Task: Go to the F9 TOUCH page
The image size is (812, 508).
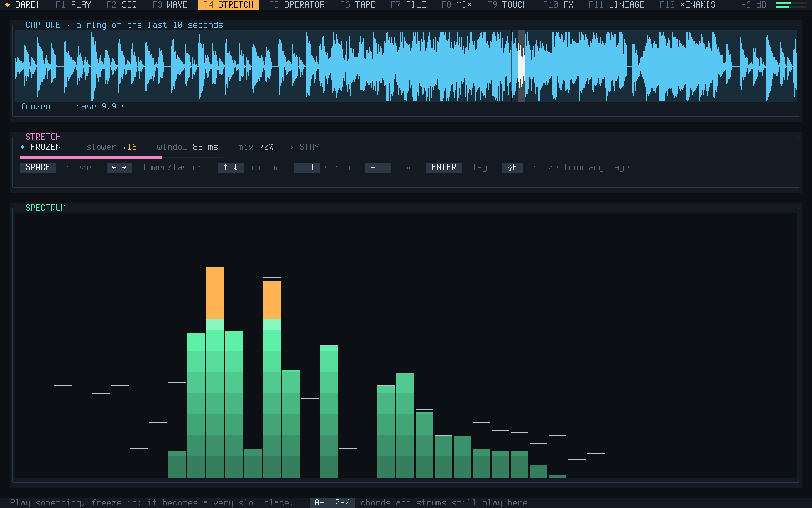Action: click(x=507, y=4)
